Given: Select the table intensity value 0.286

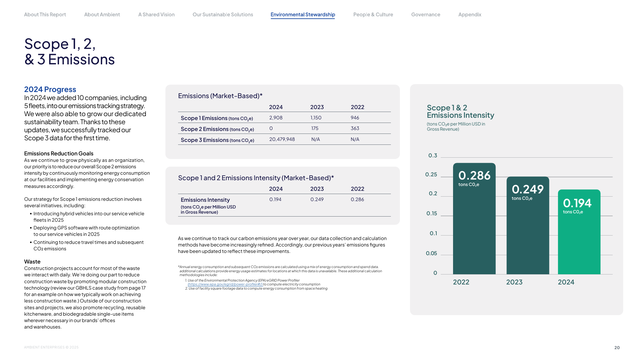Looking at the screenshot, I should pyautogui.click(x=357, y=200).
